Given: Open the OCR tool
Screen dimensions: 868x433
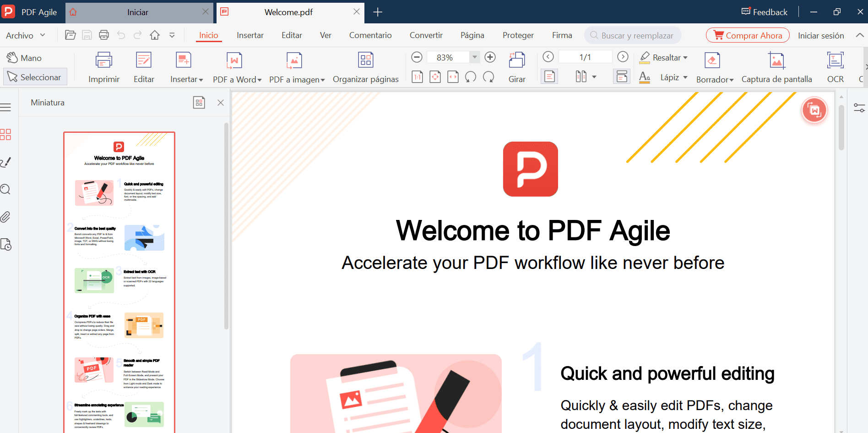Looking at the screenshot, I should point(835,66).
